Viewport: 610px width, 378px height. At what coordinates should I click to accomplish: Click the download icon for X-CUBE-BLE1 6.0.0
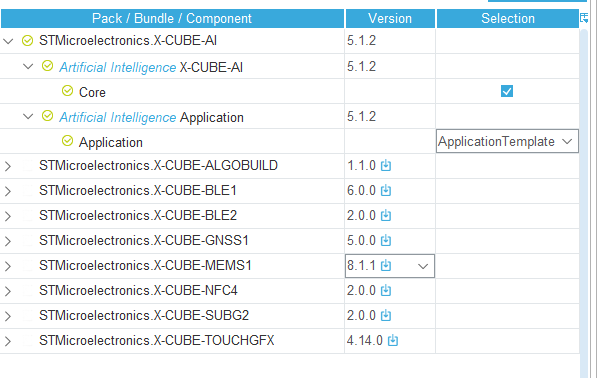[x=386, y=190]
